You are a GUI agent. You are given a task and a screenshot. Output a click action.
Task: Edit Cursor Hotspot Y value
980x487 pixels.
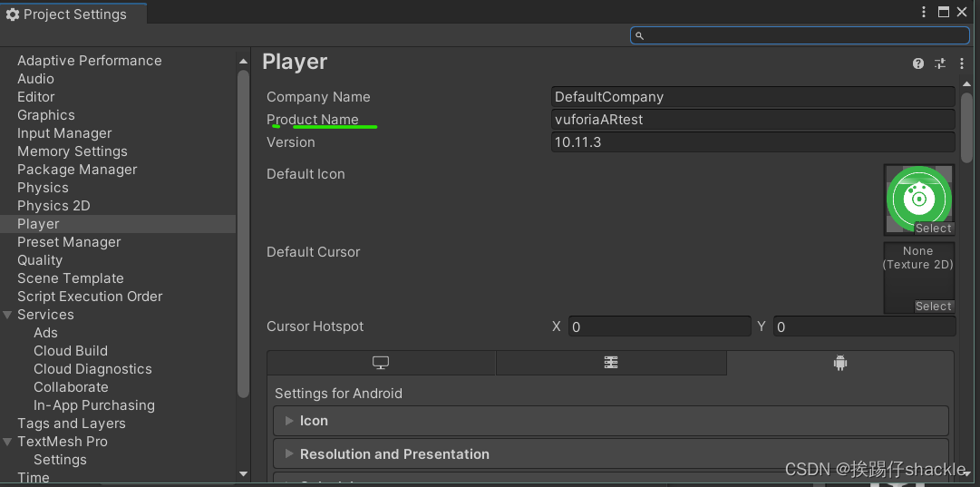(864, 326)
